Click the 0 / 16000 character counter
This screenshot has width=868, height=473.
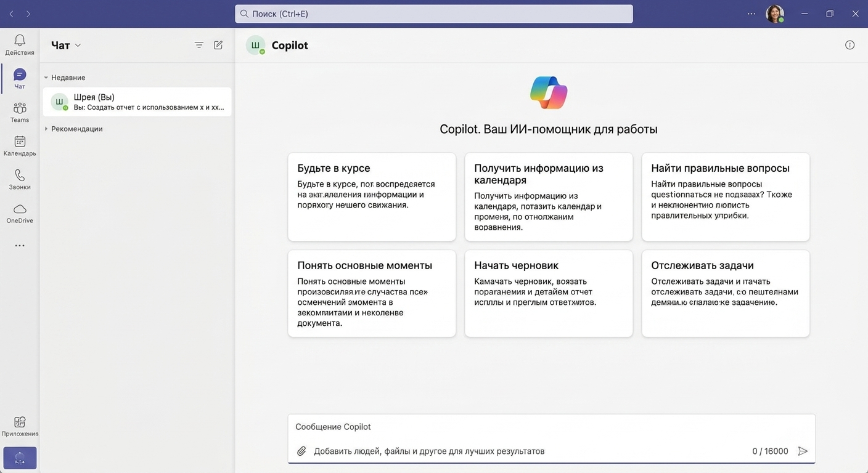[x=770, y=451]
